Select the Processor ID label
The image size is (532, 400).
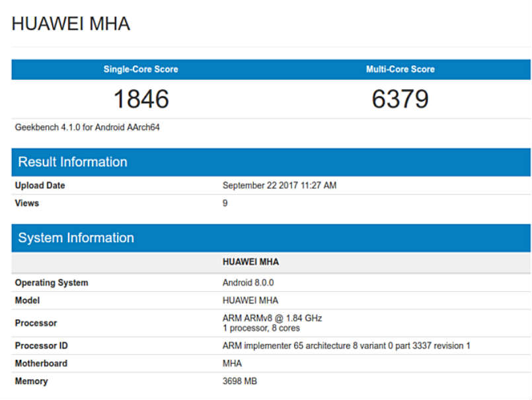pos(42,346)
